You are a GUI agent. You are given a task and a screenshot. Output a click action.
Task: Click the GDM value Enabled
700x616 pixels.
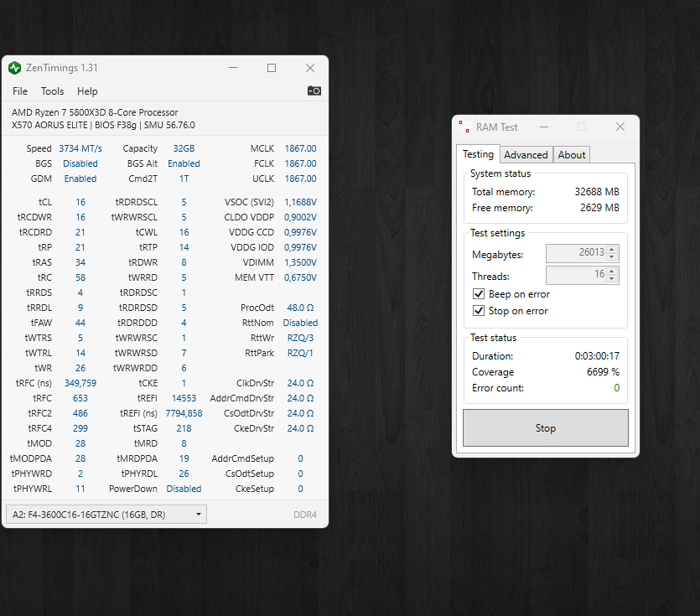[80, 179]
